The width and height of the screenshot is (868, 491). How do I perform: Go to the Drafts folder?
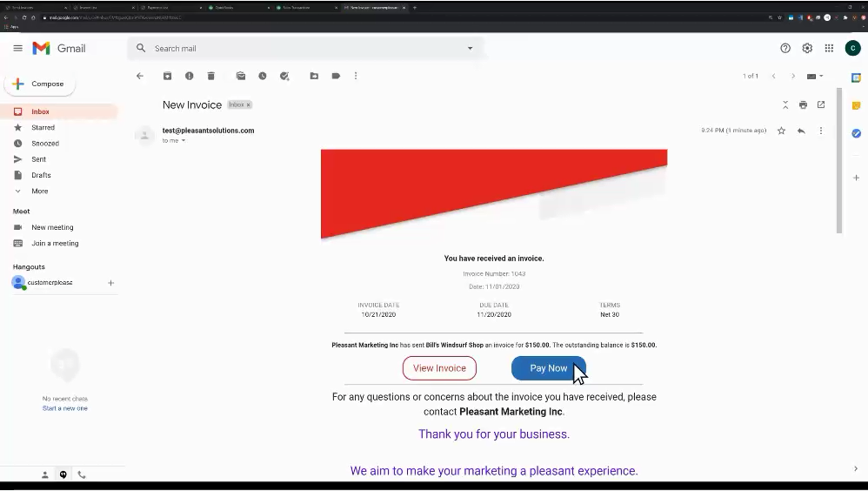click(x=41, y=175)
